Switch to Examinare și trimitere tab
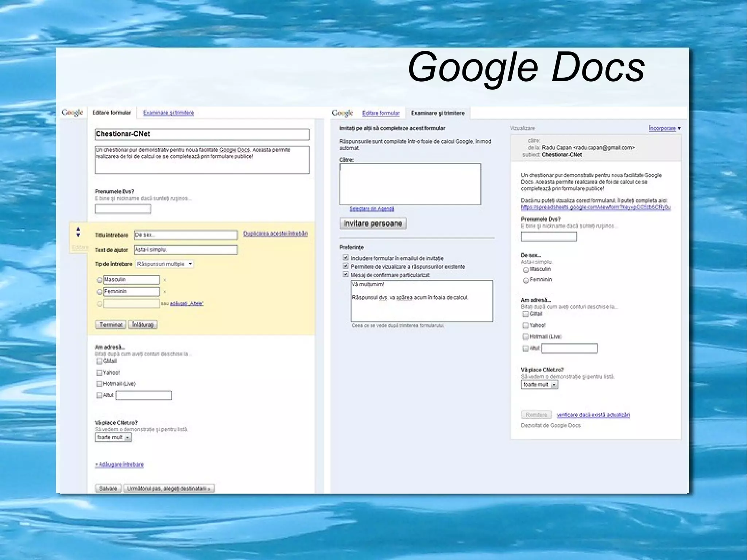This screenshot has height=560, width=747. (168, 113)
